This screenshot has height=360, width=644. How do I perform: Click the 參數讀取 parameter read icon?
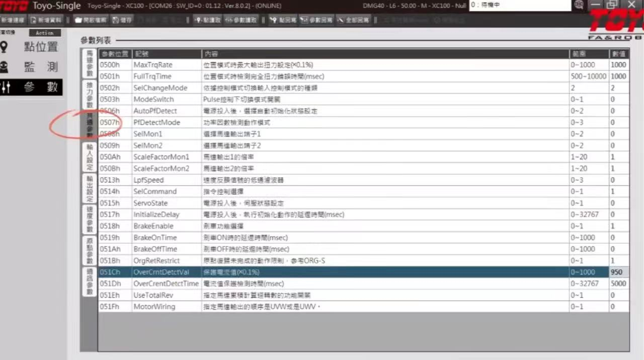[x=240, y=20]
